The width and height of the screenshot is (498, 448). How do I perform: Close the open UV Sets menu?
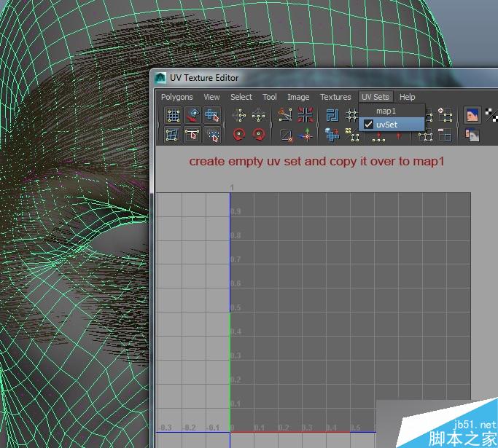point(376,97)
